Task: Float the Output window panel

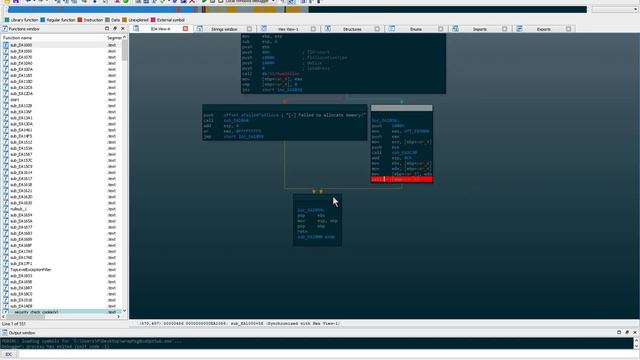Action: (619, 332)
